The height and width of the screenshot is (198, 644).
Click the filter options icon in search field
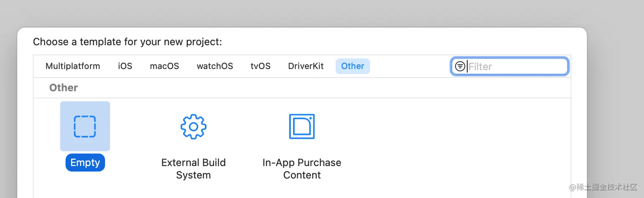(x=460, y=66)
